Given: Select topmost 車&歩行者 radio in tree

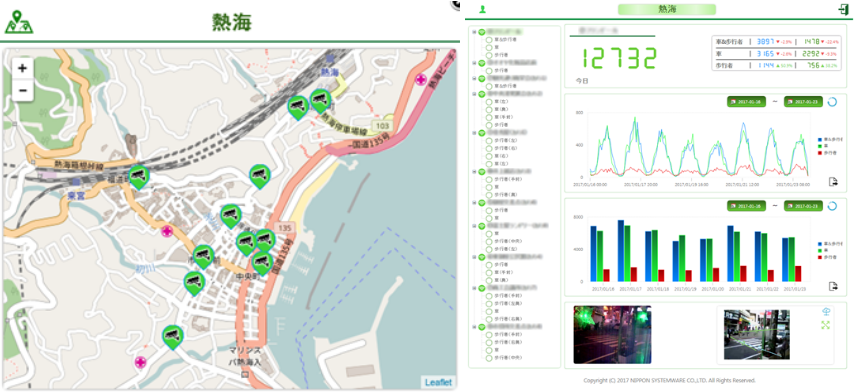Looking at the screenshot, I should tap(489, 39).
